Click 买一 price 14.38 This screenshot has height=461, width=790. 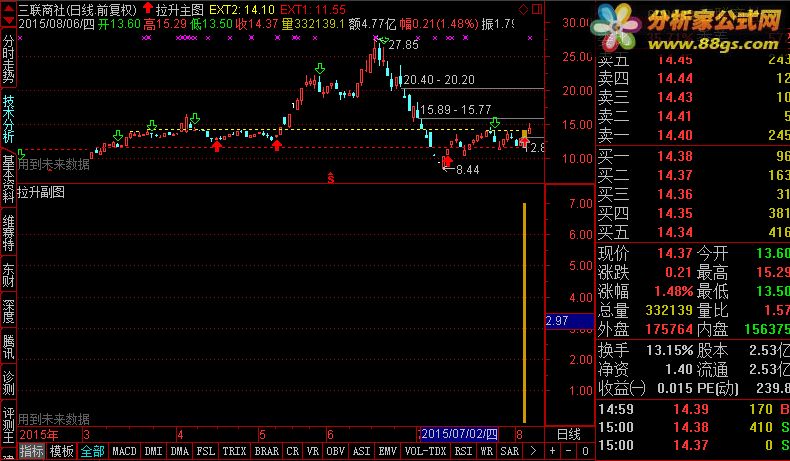tap(675, 156)
